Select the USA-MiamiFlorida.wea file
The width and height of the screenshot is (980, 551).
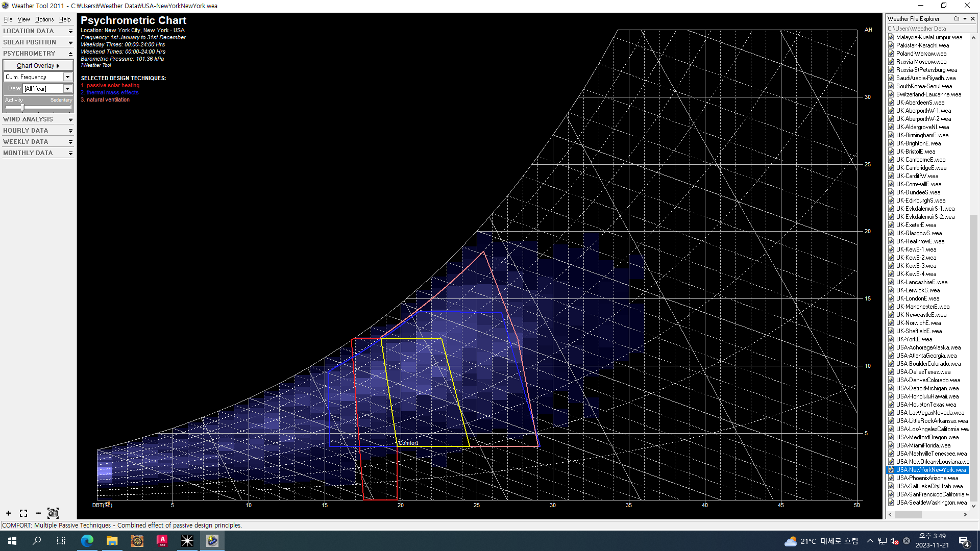[x=923, y=445]
